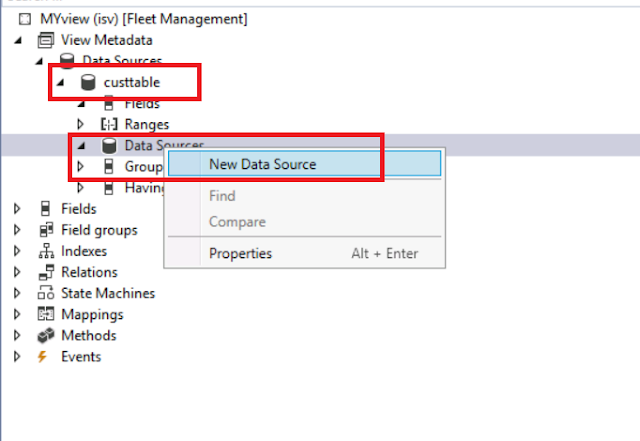This screenshot has height=441, width=640.
Task: Select the MYview (isv) root node label
Action: 140,19
